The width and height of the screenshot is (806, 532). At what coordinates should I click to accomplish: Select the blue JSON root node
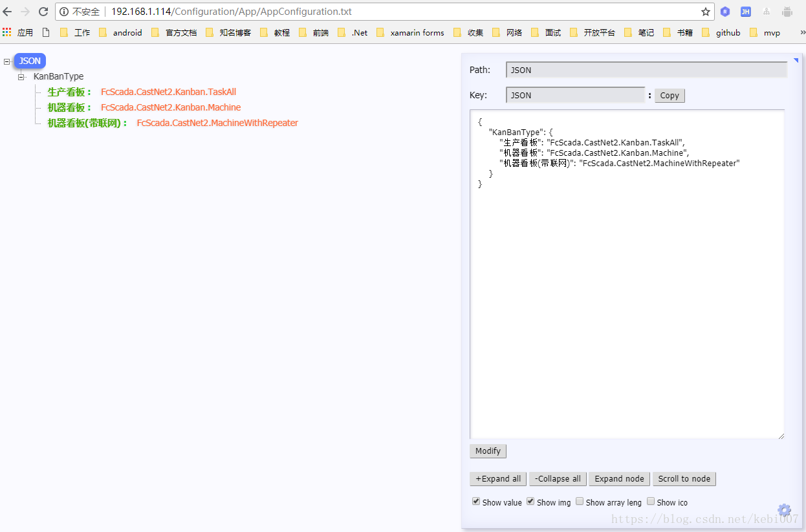(x=30, y=61)
